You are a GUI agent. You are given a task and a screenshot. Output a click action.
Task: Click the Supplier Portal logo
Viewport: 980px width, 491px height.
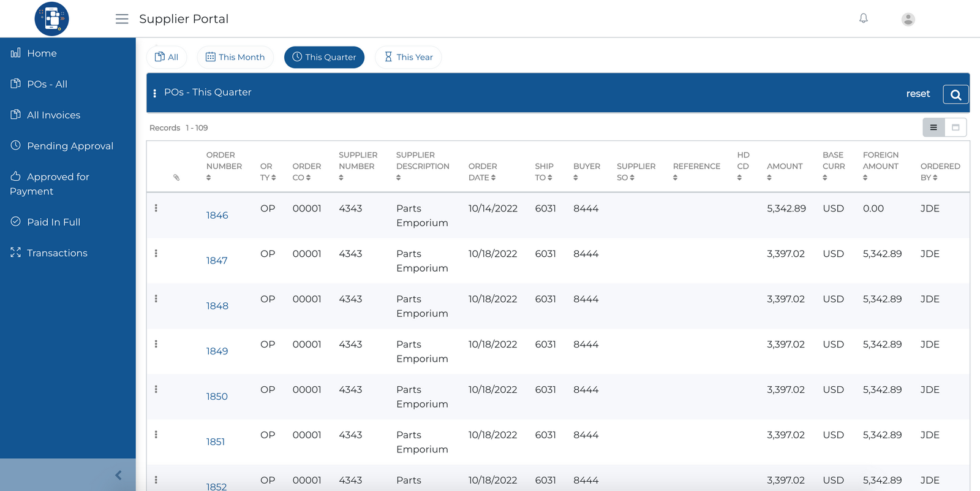tap(51, 19)
